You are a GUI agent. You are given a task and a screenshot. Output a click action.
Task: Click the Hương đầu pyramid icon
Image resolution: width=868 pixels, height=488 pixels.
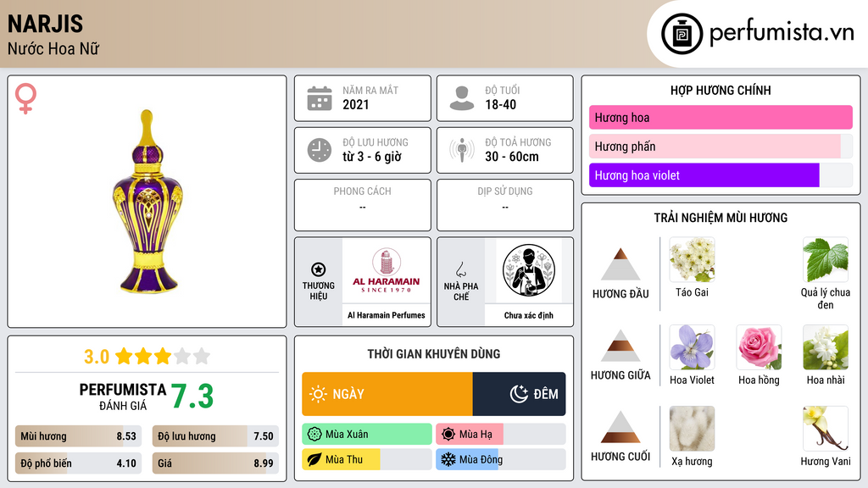pos(620,264)
